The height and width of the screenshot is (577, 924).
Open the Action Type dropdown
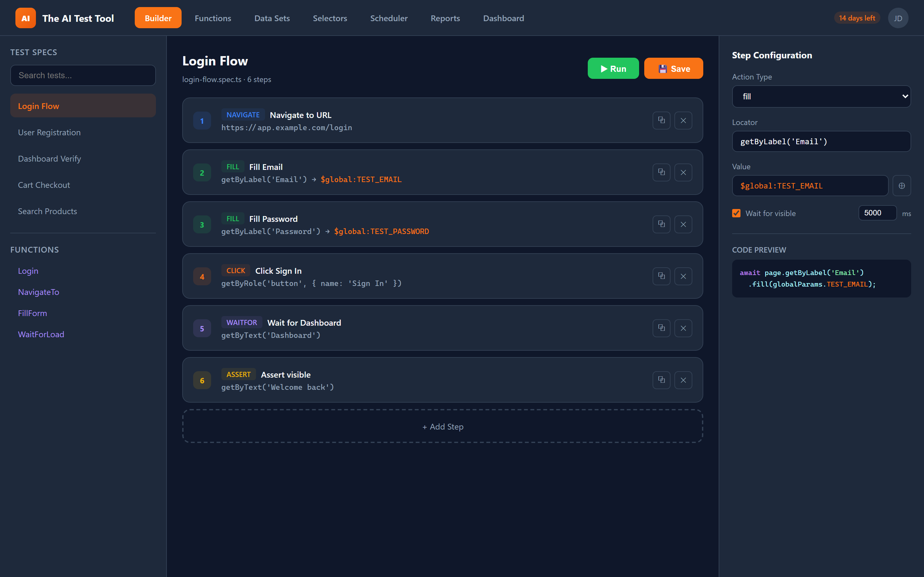[821, 96]
